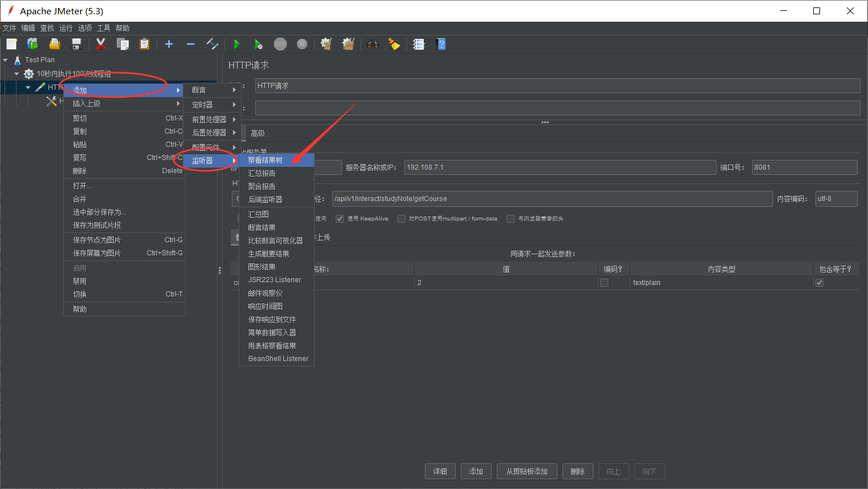Expand the 插入上级 submenu
868x489 pixels.
[x=124, y=103]
